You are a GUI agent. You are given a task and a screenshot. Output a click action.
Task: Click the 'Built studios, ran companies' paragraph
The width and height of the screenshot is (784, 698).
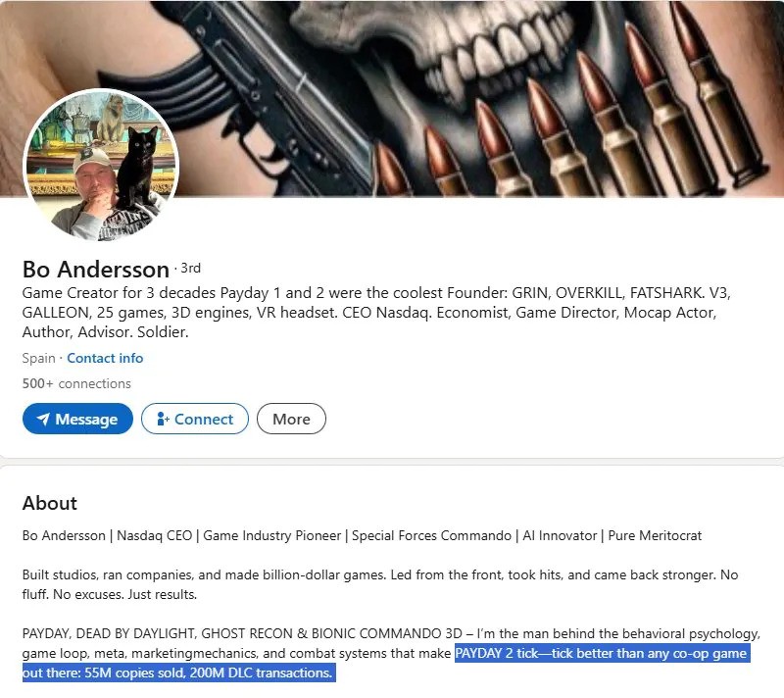tap(380, 584)
